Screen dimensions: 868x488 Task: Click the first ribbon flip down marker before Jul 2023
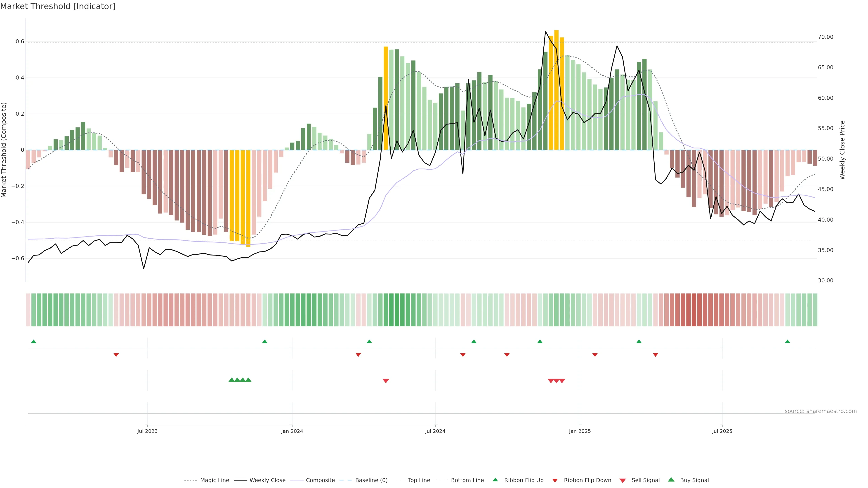click(x=116, y=355)
